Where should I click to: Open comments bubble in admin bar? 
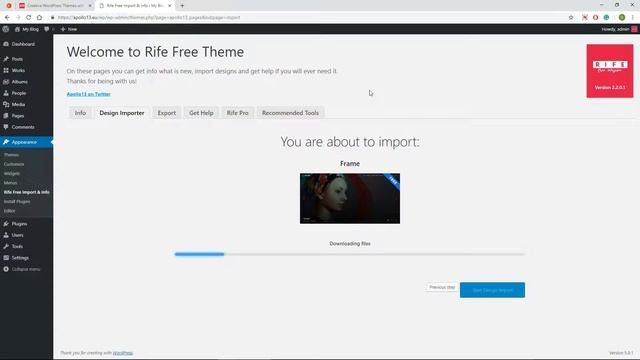coord(49,29)
